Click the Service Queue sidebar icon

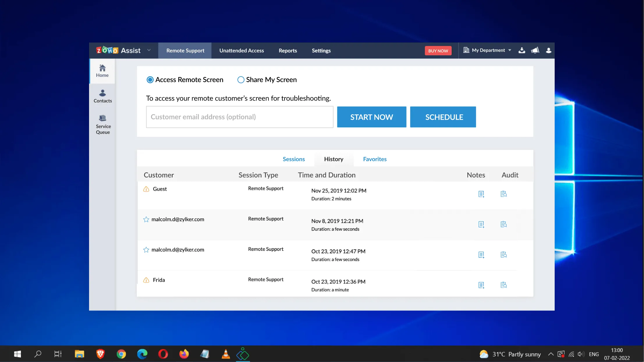coord(103,124)
